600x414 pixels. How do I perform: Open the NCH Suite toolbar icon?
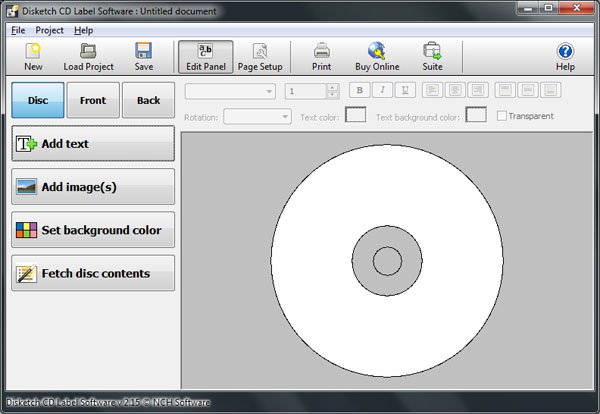pyautogui.click(x=432, y=57)
